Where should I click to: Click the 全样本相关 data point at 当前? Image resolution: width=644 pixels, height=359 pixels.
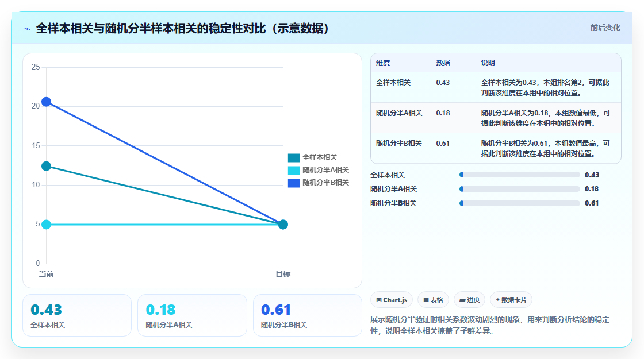pyautogui.click(x=47, y=166)
